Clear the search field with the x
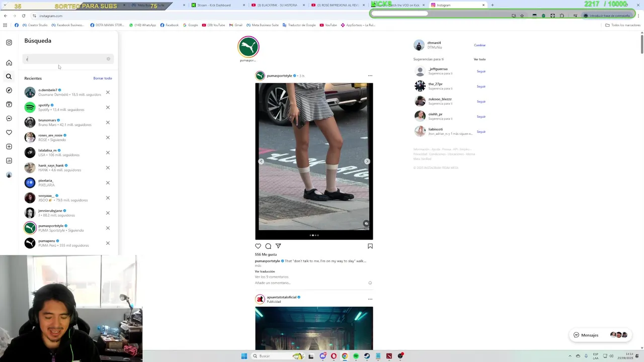644x362 pixels. tap(108, 59)
